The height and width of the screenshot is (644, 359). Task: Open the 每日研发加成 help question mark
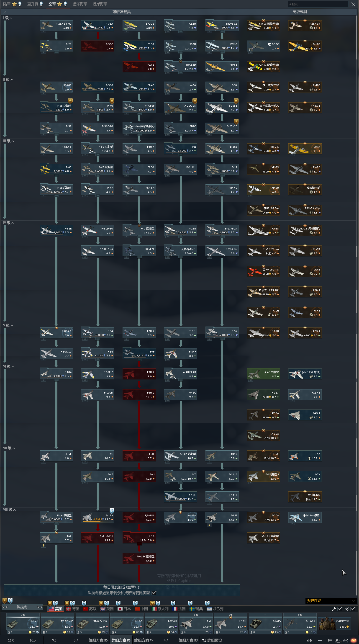pos(139,587)
